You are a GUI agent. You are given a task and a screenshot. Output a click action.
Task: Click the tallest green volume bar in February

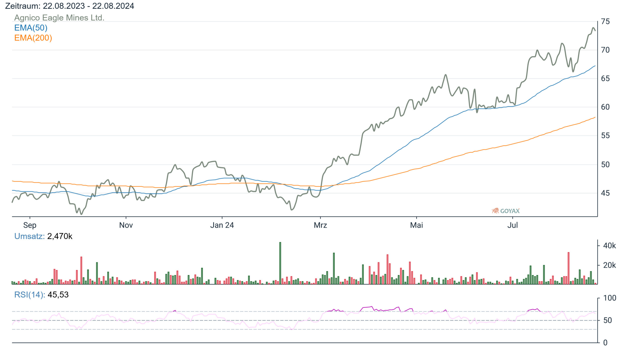280,263
